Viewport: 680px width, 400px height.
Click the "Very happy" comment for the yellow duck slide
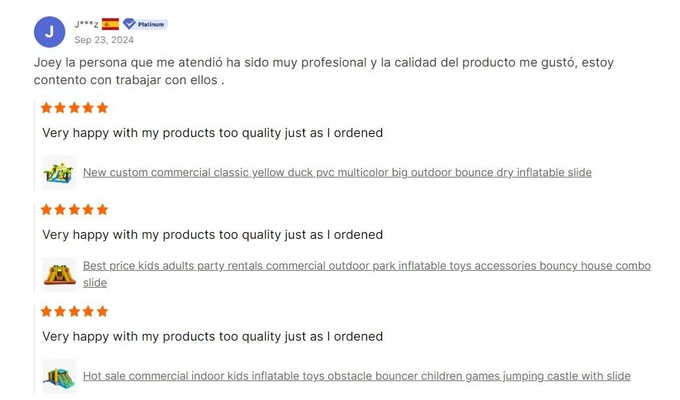click(x=212, y=133)
